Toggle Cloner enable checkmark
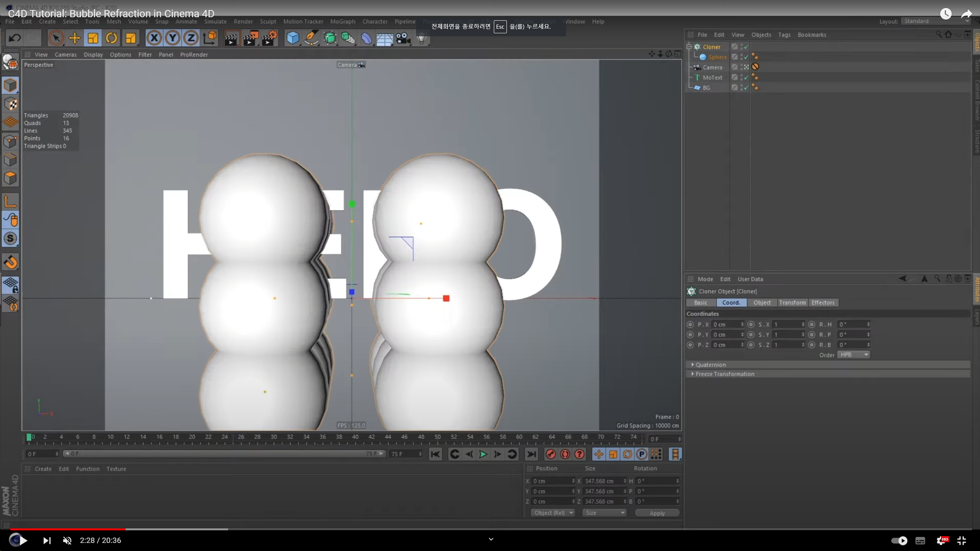Screen dimensions: 980x551 746,47
